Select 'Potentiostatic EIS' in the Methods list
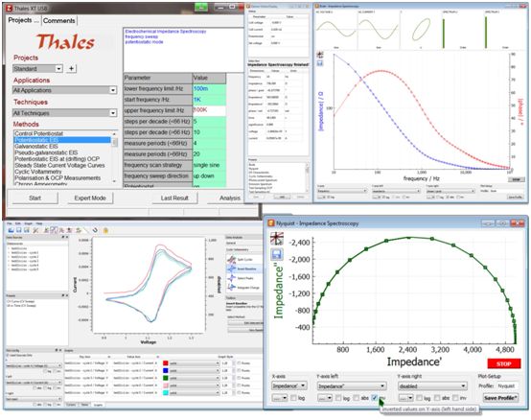Image resolution: width=531 pixels, height=420 pixels. (x=62, y=140)
